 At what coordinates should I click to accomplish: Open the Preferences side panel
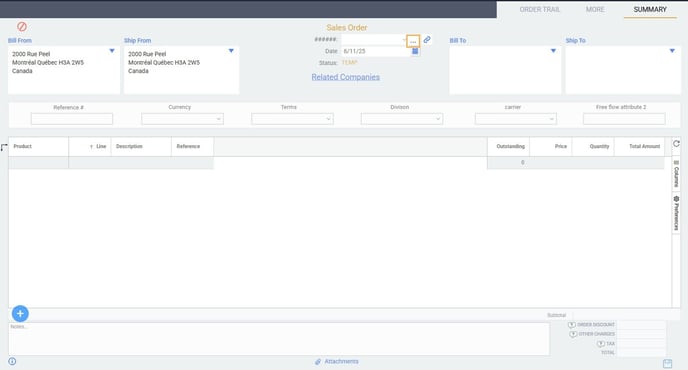click(x=676, y=213)
